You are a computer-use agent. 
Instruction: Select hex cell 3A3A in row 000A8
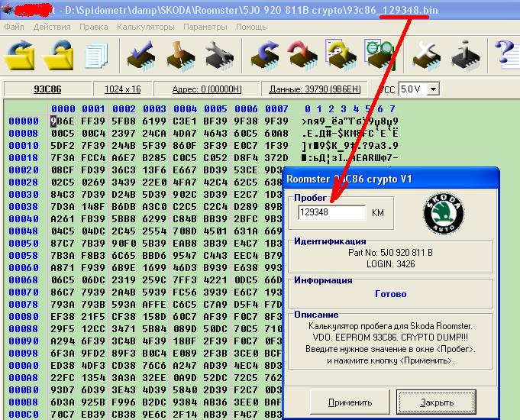124,378
